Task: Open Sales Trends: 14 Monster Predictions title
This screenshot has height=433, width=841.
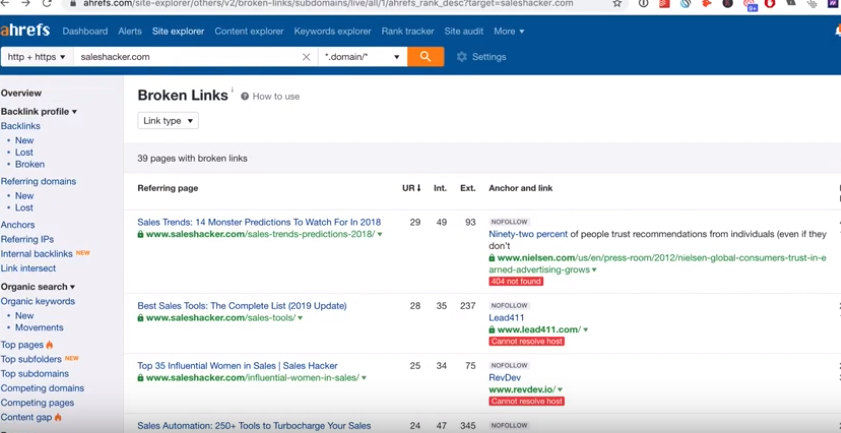Action: [x=259, y=222]
